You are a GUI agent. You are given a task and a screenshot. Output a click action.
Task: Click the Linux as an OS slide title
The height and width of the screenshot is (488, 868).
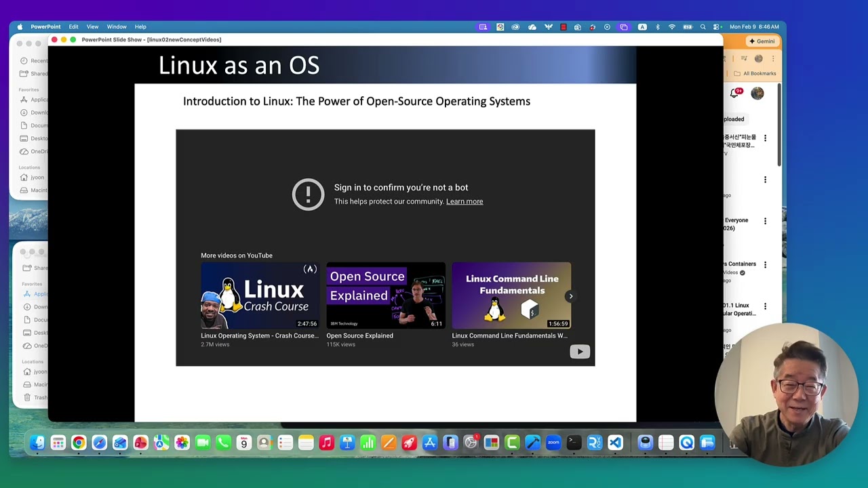click(x=239, y=66)
